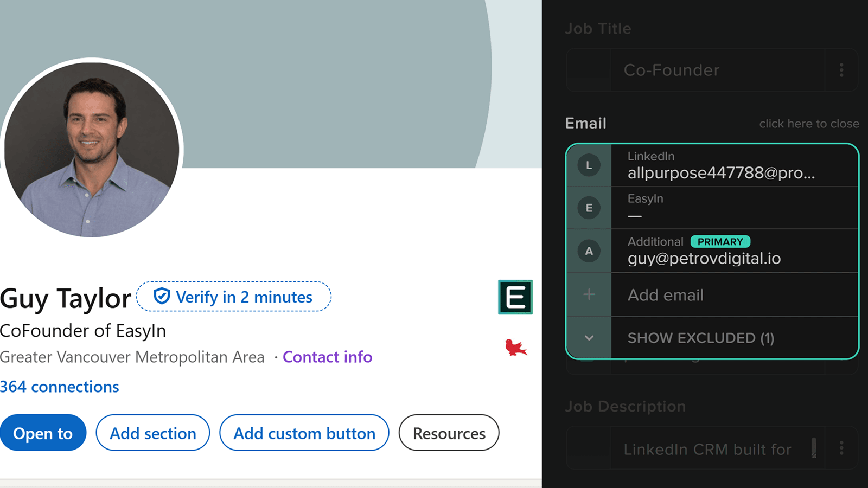Click the E badge on the EasyIn email row
Image resolution: width=868 pixels, height=488 pixels.
pyautogui.click(x=589, y=208)
